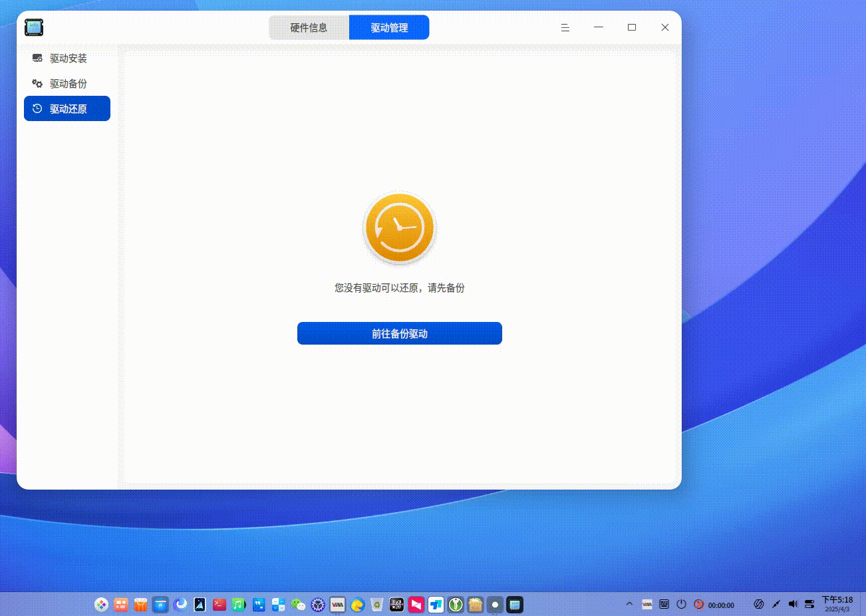Close the device manager window
This screenshot has height=616, width=866.
tap(665, 27)
